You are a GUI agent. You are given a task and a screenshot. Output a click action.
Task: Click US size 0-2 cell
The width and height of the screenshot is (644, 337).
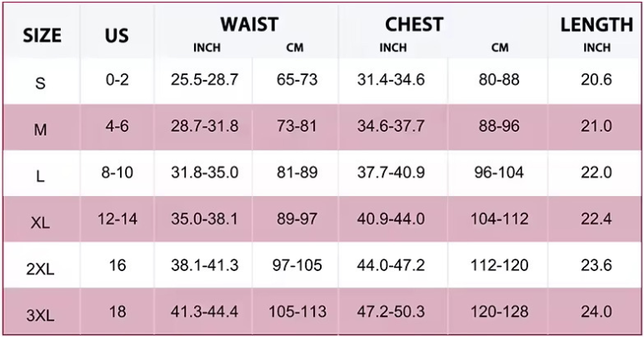pyautogui.click(x=117, y=80)
